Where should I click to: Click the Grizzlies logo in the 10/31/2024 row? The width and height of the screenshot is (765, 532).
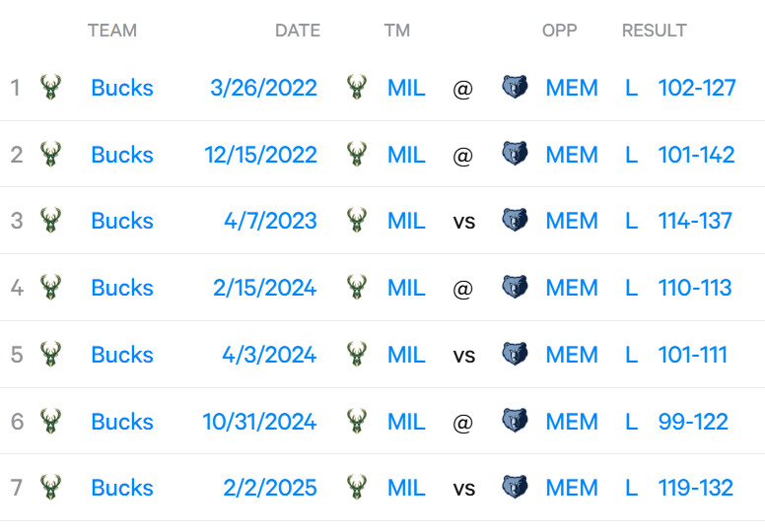[x=515, y=422]
